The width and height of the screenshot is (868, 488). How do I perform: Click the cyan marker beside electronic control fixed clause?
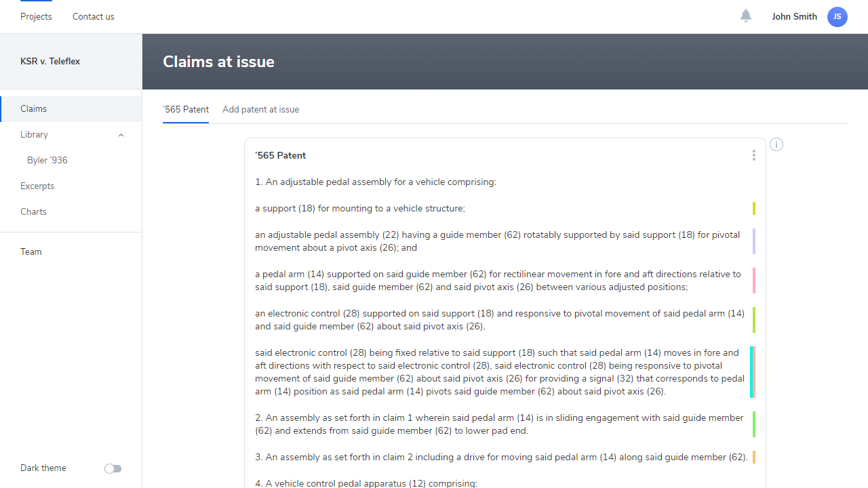(751, 372)
